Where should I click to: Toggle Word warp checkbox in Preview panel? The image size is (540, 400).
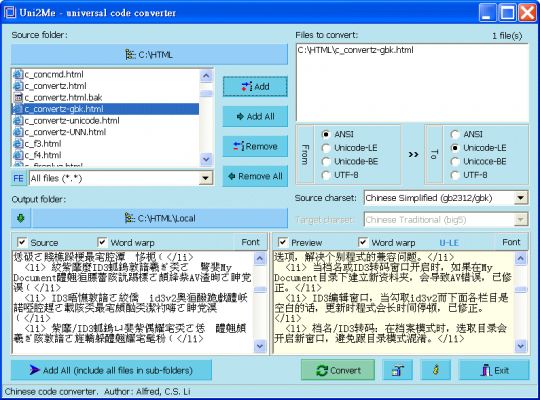tap(363, 242)
